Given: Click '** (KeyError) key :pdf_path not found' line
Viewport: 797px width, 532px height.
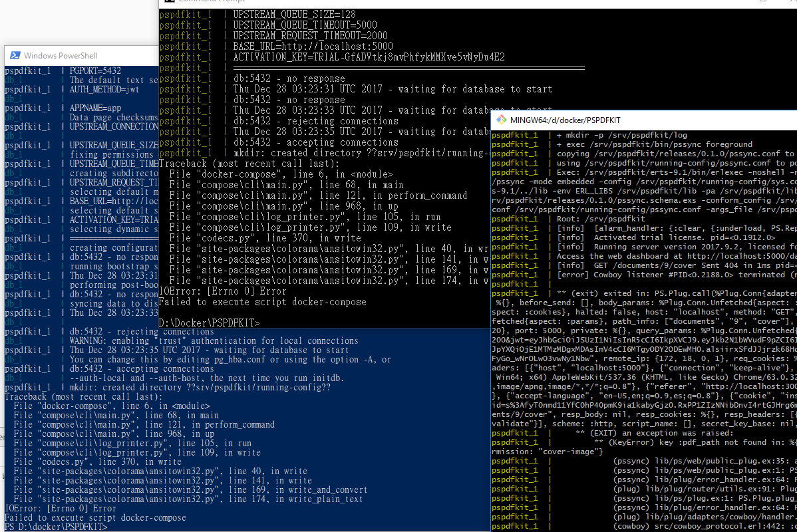Looking at the screenshot, I should pyautogui.click(x=695, y=443).
